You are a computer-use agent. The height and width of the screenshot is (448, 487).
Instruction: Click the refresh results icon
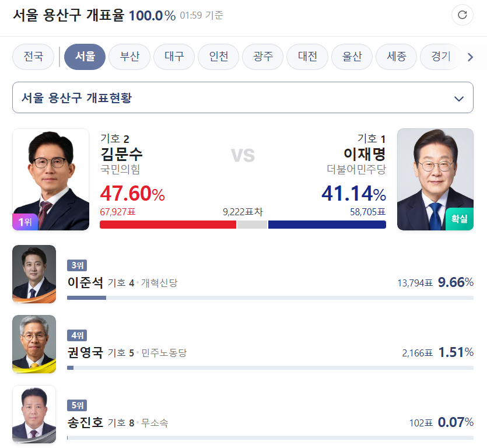click(463, 16)
